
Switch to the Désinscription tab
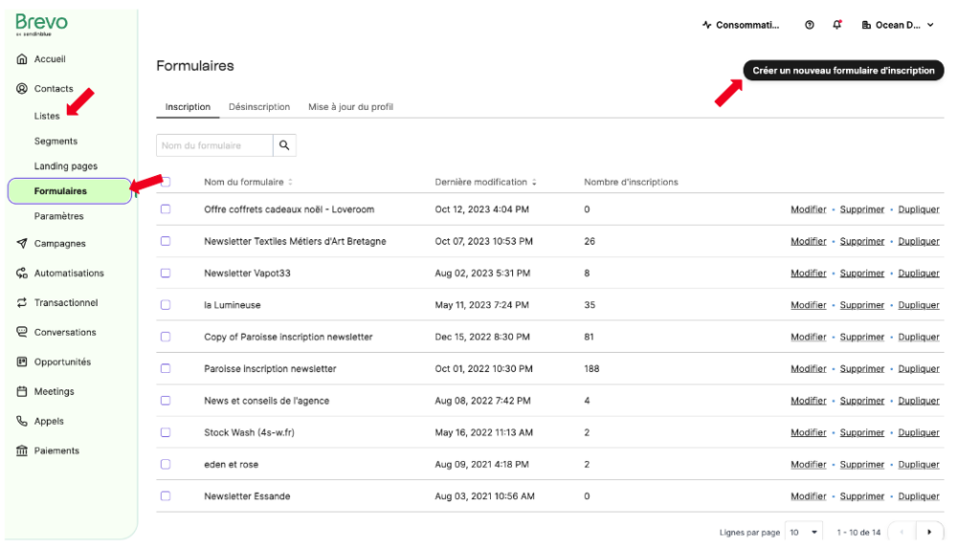point(259,107)
